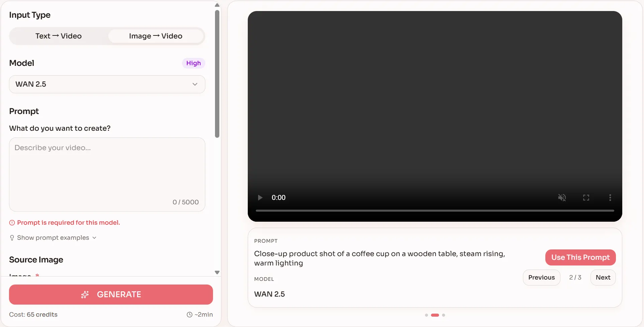This screenshot has width=644, height=327.
Task: Seek using the video progress bar
Action: click(435, 210)
